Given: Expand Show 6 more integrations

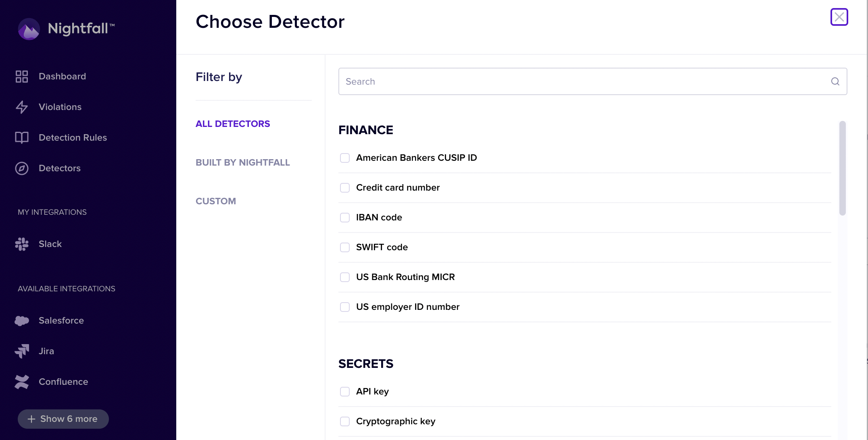Looking at the screenshot, I should tap(63, 419).
